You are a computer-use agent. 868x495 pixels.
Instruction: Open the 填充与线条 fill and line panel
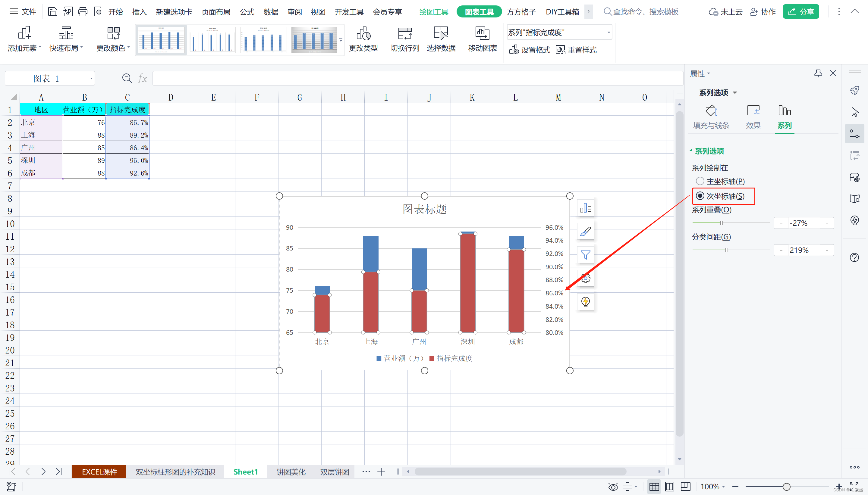tap(711, 117)
